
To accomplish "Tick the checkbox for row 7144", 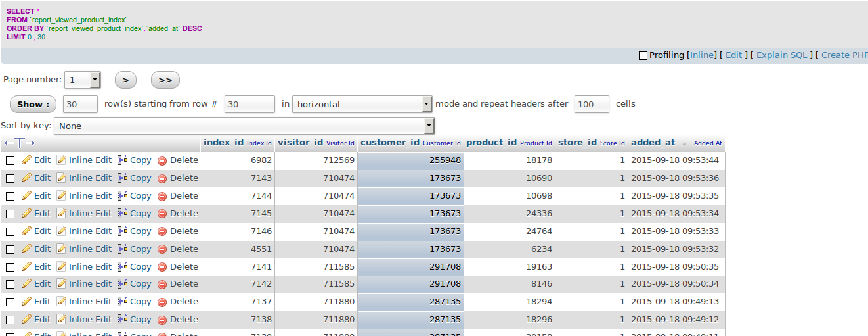I will (10, 196).
